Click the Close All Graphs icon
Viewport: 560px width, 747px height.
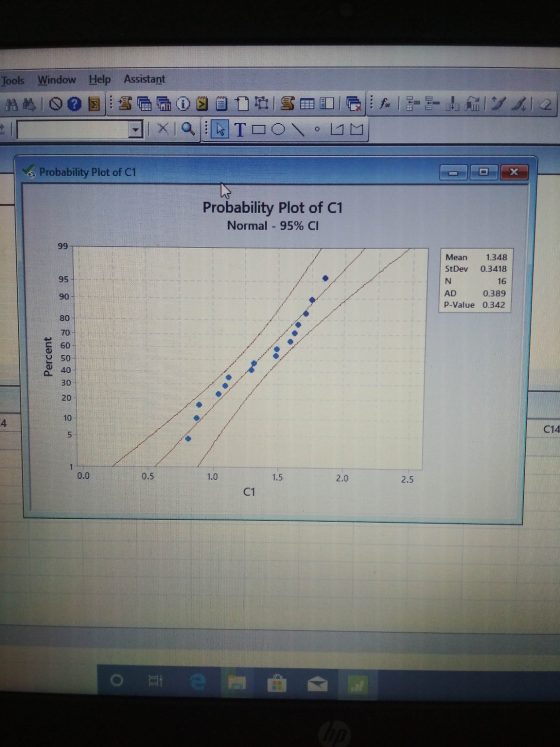tap(353, 103)
